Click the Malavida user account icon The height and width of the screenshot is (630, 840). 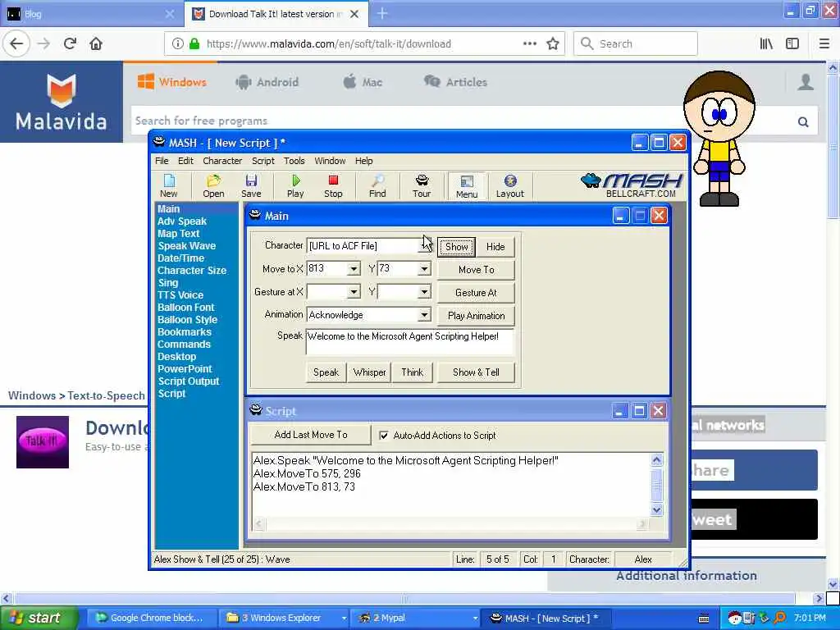[x=806, y=82]
